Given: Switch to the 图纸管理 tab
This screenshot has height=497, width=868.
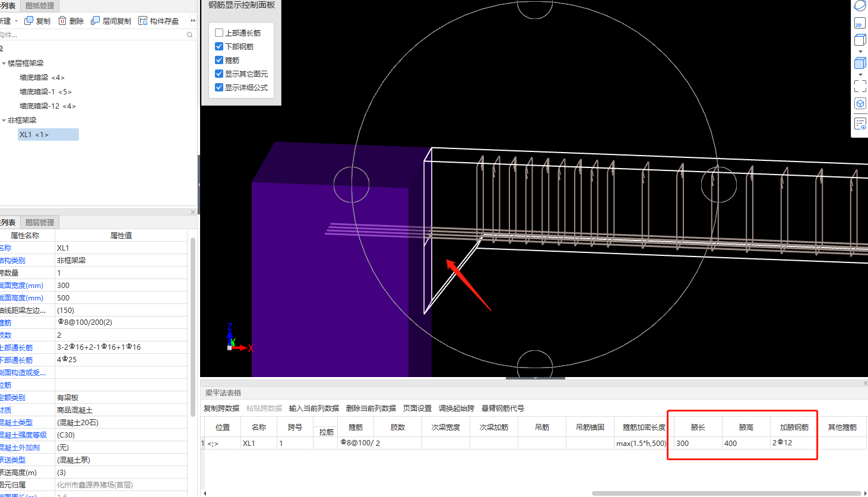Looking at the screenshot, I should coord(40,5).
